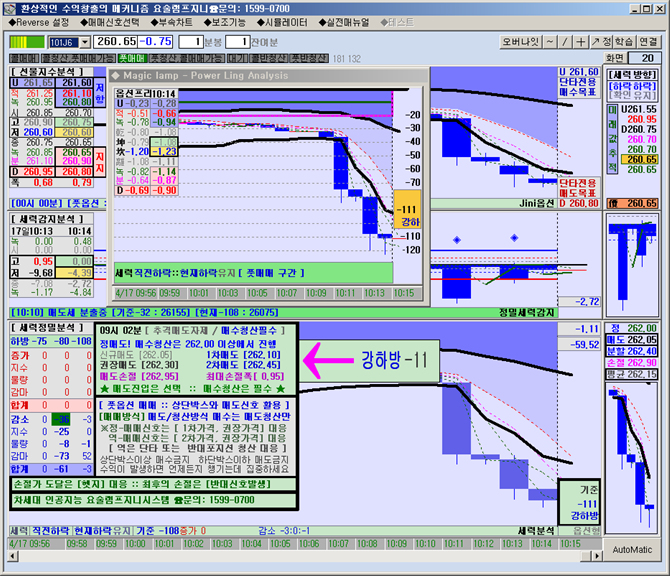This screenshot has height=576, width=670.
Task: Click the 학습 button
Action: [x=623, y=42]
